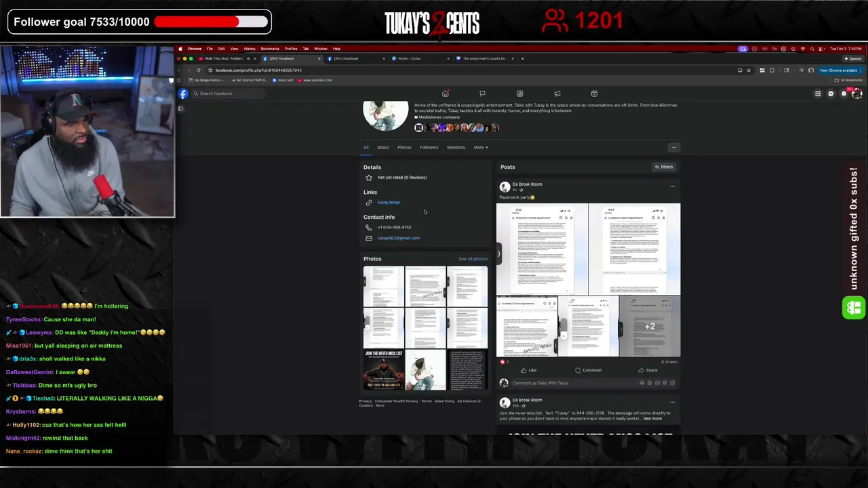Open All Bookmarks folder
Screen dimensions: 868x488
(x=850, y=80)
